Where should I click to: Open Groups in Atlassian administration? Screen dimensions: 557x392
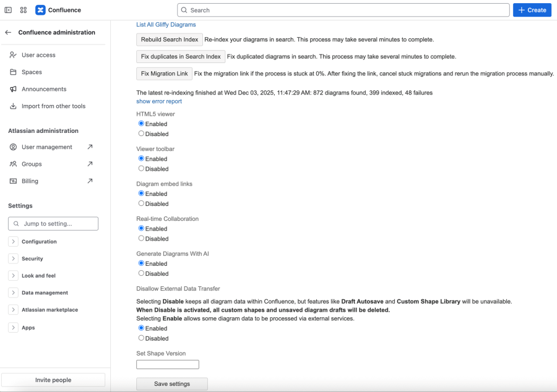[x=32, y=164]
